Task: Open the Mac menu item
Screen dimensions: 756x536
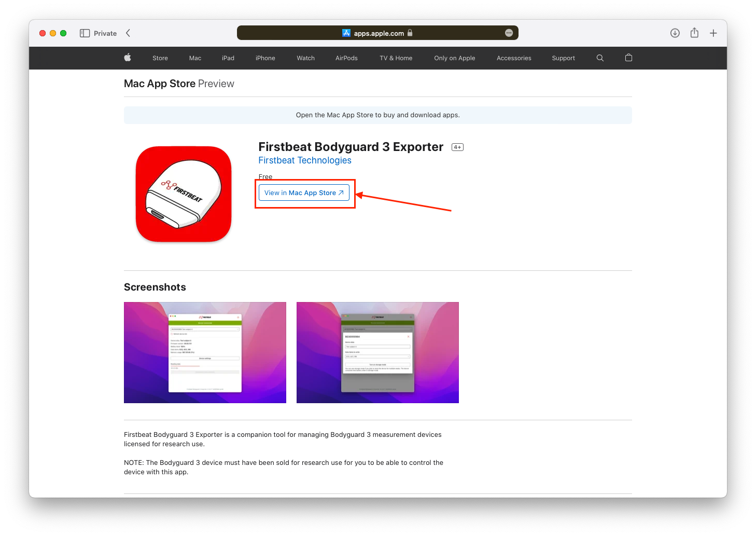Action: coord(195,58)
